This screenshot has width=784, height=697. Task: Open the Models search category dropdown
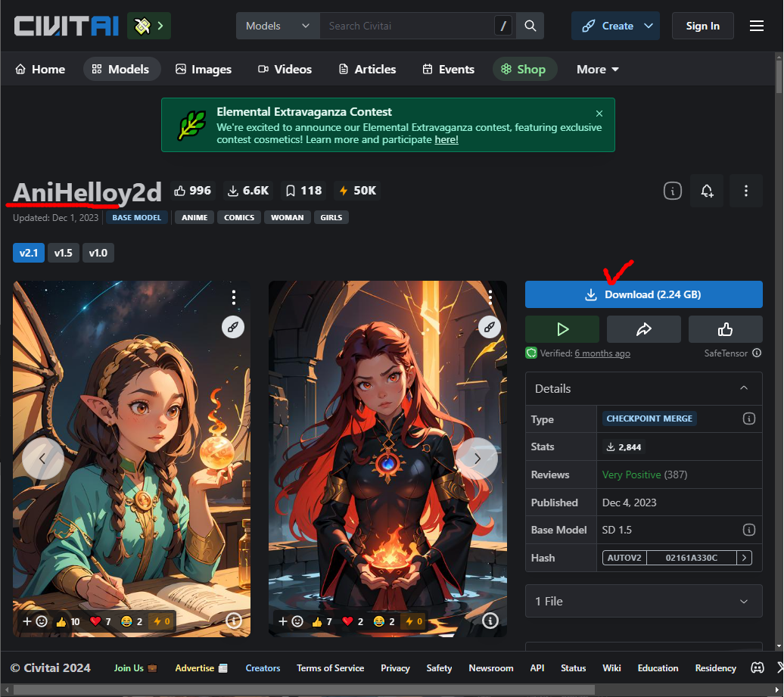[x=278, y=26]
